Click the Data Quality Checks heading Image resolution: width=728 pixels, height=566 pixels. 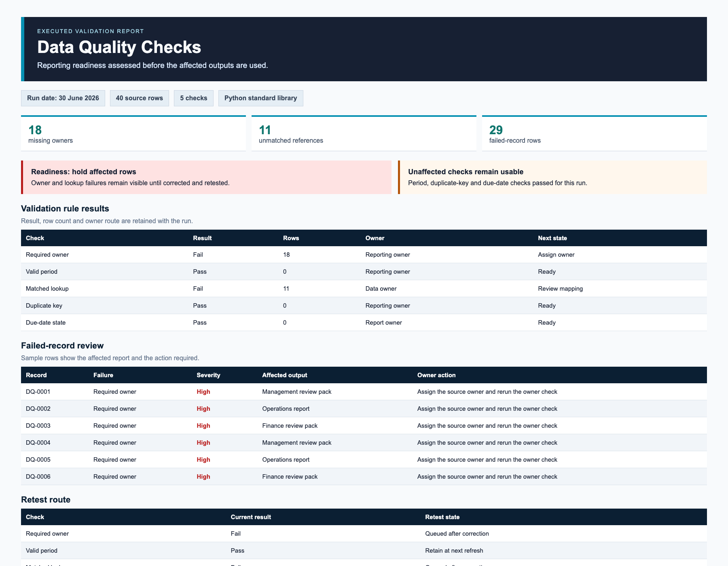tap(119, 47)
